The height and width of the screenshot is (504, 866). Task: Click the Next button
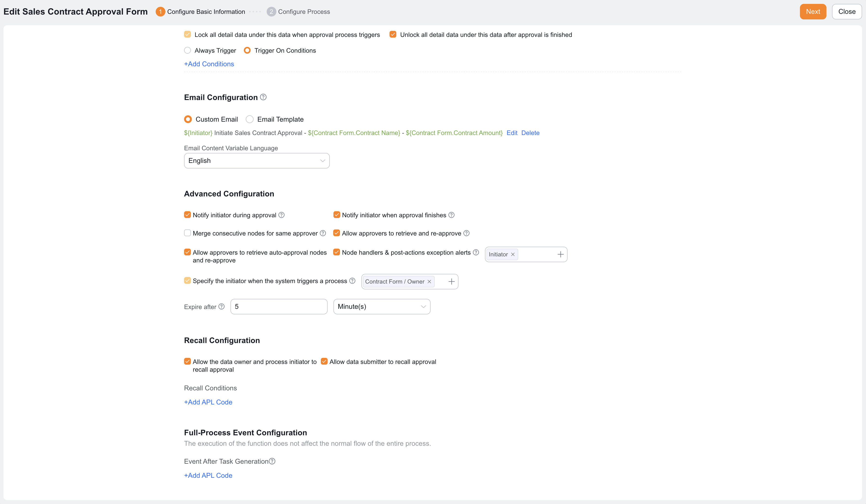point(813,12)
